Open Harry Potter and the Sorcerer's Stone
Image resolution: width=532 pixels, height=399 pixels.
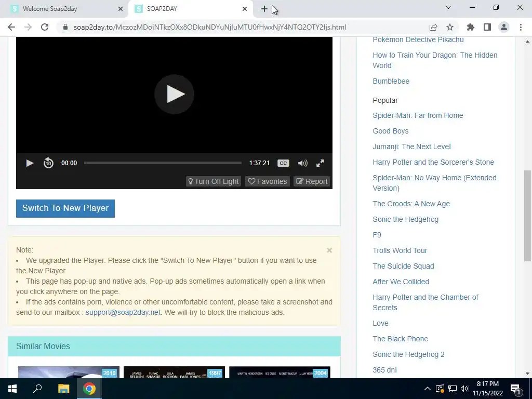(433, 162)
